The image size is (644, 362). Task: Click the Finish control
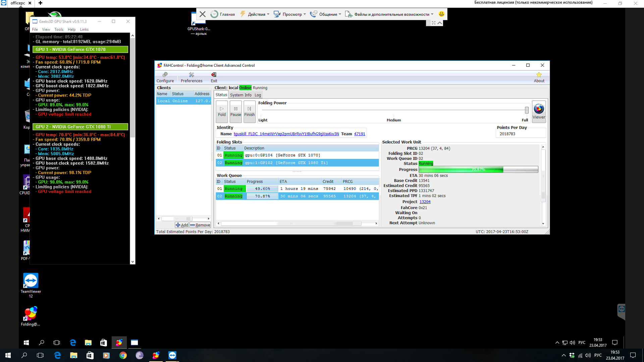point(249,111)
